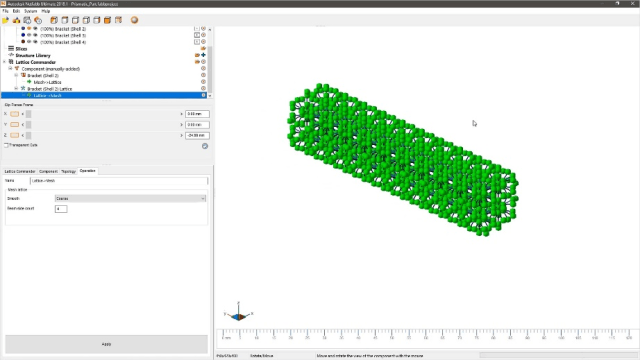The height and width of the screenshot is (360, 640).
Task: Click the blue circular reset icon in clip planes panel
Action: pyautogui.click(x=205, y=146)
